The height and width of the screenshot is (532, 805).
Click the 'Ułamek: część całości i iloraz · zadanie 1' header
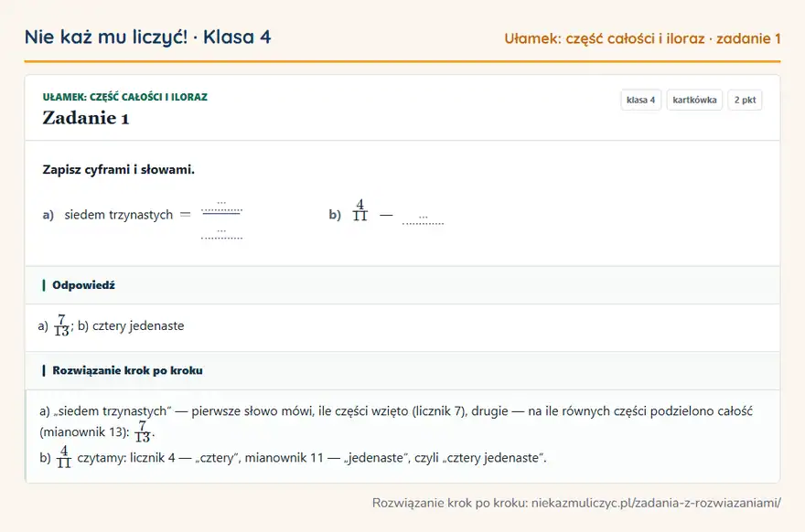[x=642, y=38]
